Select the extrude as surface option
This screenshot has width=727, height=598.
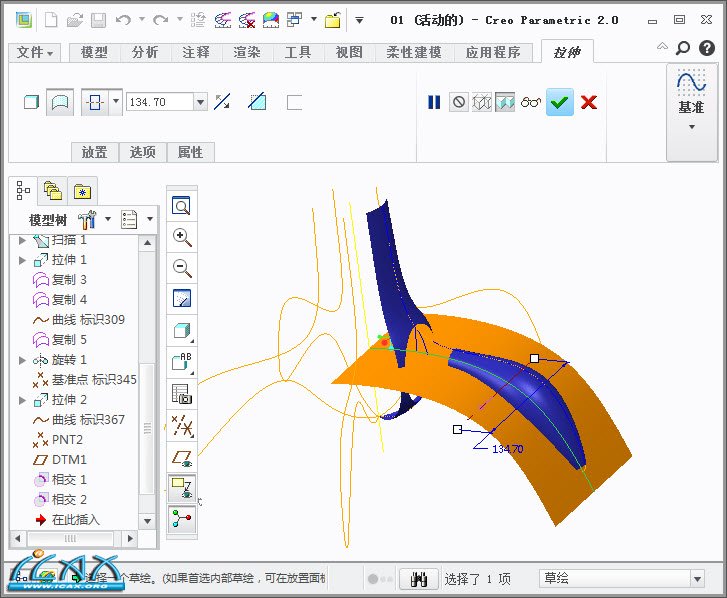pos(60,101)
